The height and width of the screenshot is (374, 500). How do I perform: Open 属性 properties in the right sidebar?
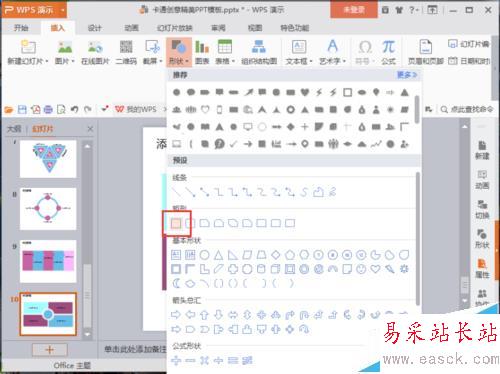(482, 269)
